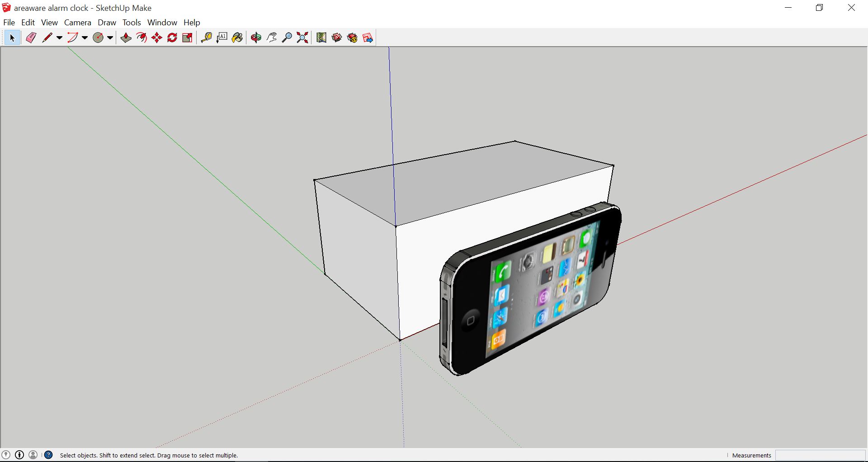868x462 pixels.
Task: Open the Extension Warehouse icon
Action: (352, 38)
